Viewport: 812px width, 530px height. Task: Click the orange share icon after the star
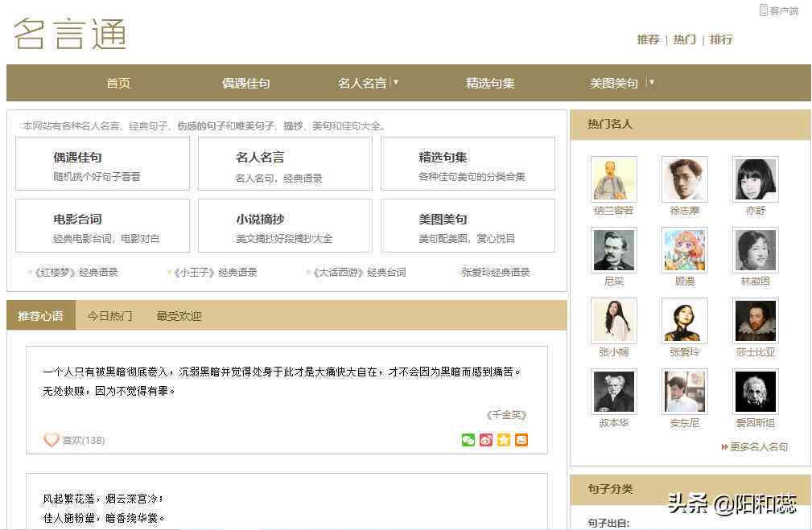click(521, 440)
